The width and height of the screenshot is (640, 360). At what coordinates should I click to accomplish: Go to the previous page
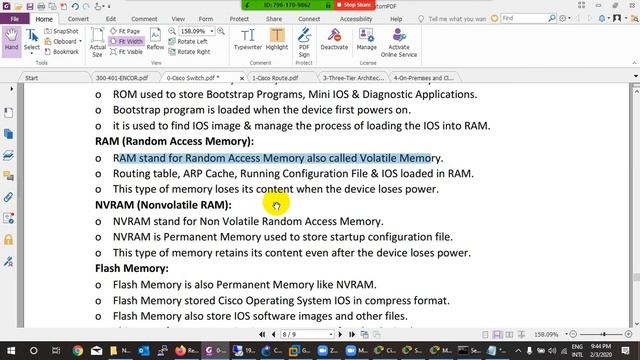coord(273,335)
